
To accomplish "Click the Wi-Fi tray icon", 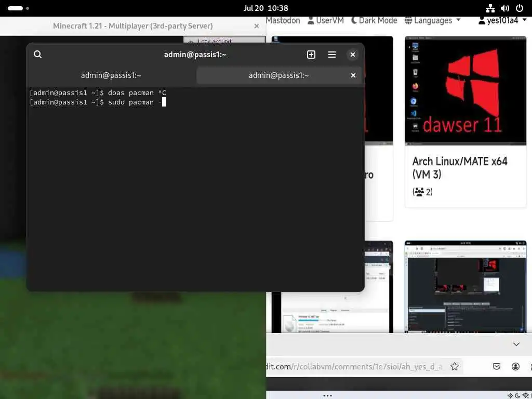I will coord(527,395).
